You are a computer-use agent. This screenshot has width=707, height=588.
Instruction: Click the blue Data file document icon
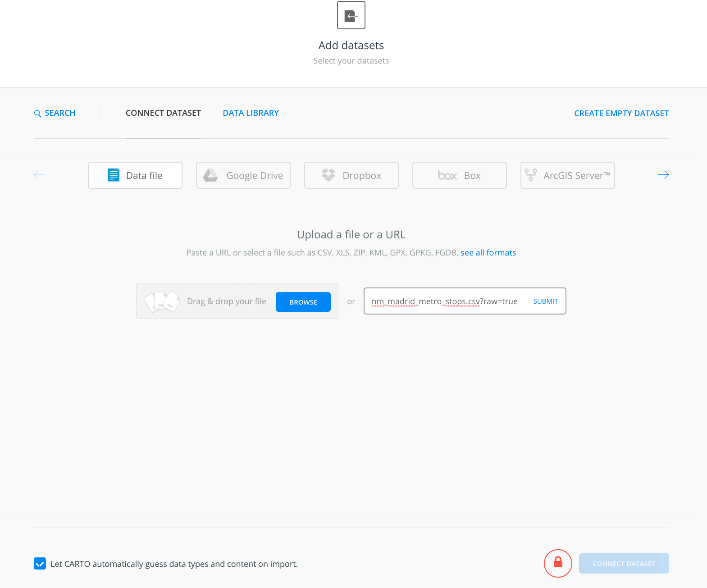(114, 175)
